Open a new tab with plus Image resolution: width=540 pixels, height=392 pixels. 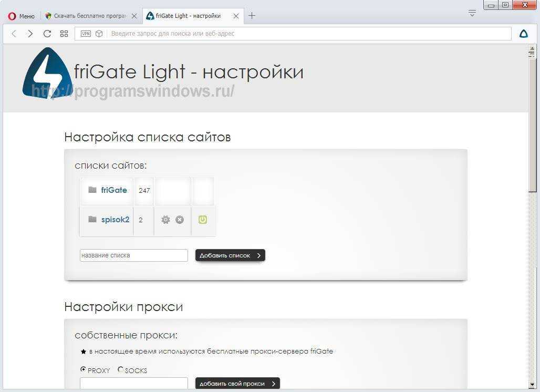[252, 15]
